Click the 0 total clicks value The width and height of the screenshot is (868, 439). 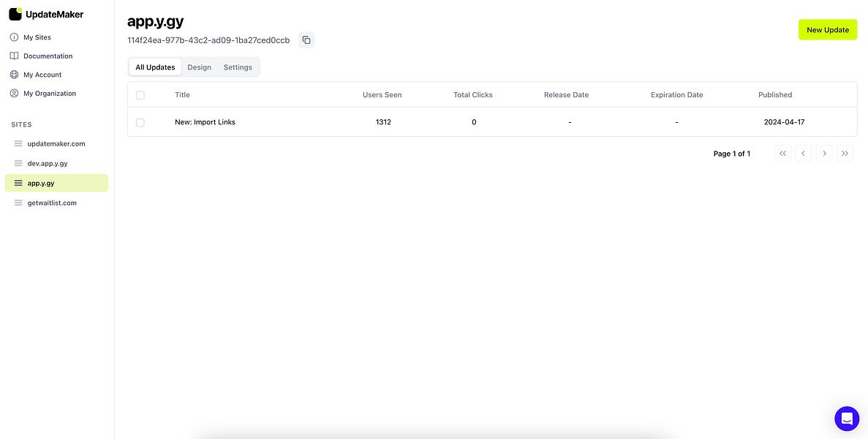pyautogui.click(x=474, y=121)
